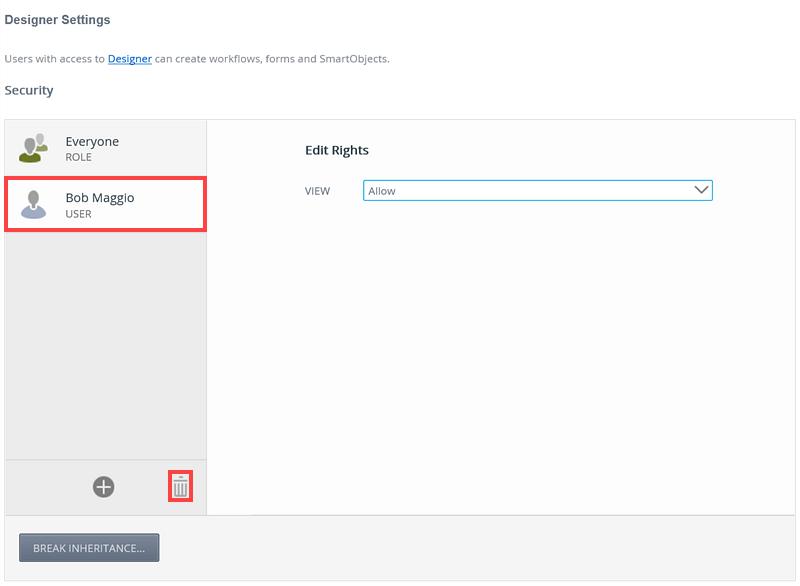Click the Security section heading
The width and height of the screenshot is (800, 586).
(x=29, y=91)
